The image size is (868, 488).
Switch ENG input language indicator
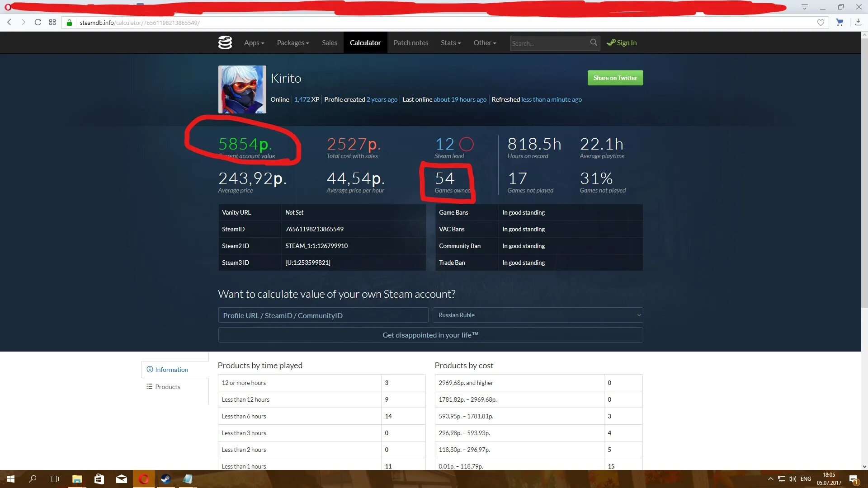point(806,479)
